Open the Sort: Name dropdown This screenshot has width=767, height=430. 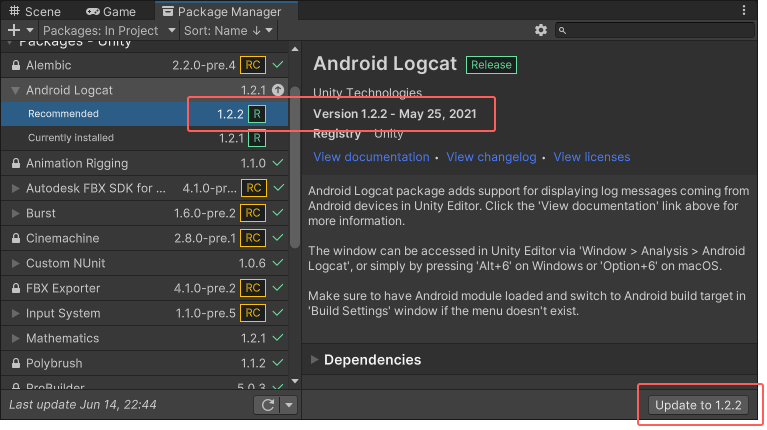coord(229,30)
